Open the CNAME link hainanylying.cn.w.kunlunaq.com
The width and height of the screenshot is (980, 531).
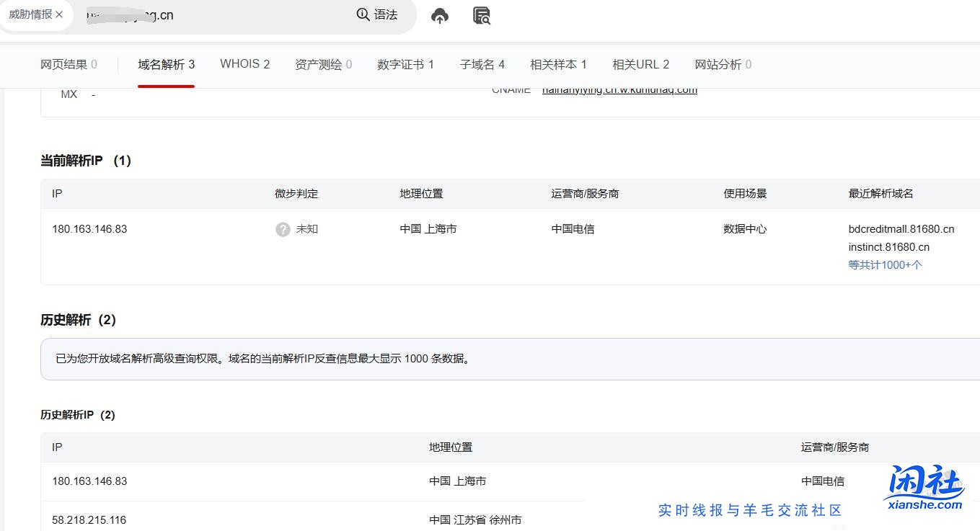click(619, 89)
